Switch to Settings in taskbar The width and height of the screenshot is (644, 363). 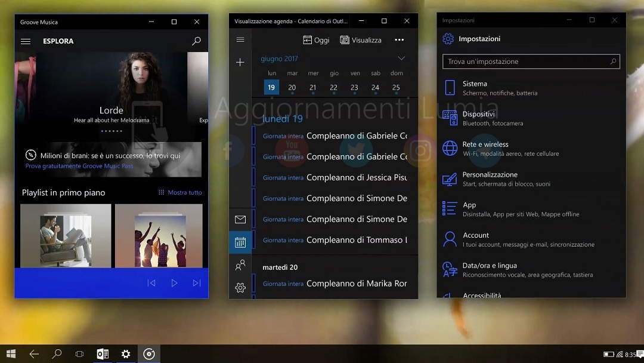click(126, 353)
